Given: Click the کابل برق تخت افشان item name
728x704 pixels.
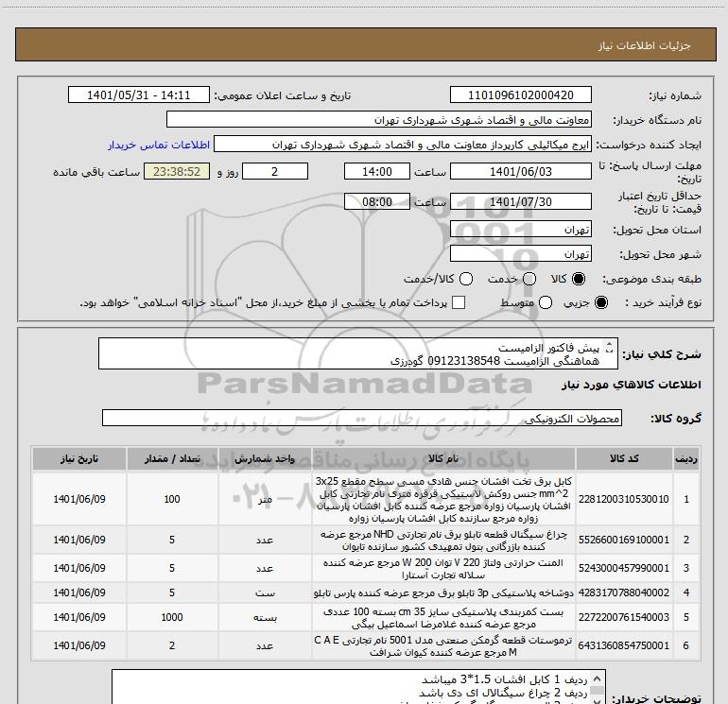Looking at the screenshot, I should (x=443, y=499).
